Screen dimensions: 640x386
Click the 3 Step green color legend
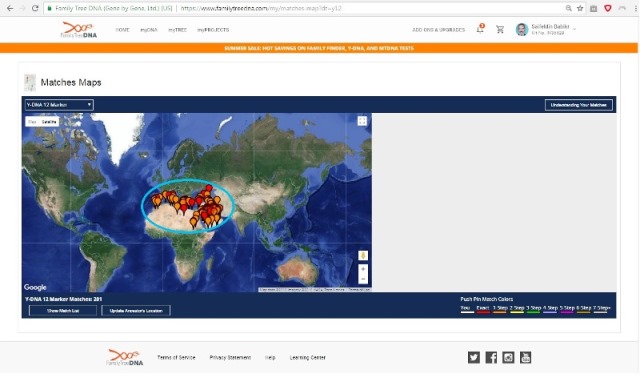(x=533, y=309)
